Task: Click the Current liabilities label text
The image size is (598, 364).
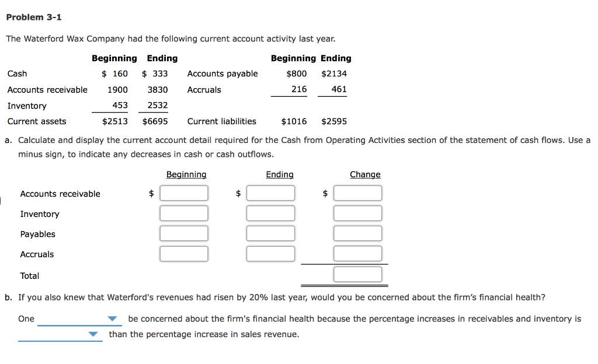Action: coord(221,121)
